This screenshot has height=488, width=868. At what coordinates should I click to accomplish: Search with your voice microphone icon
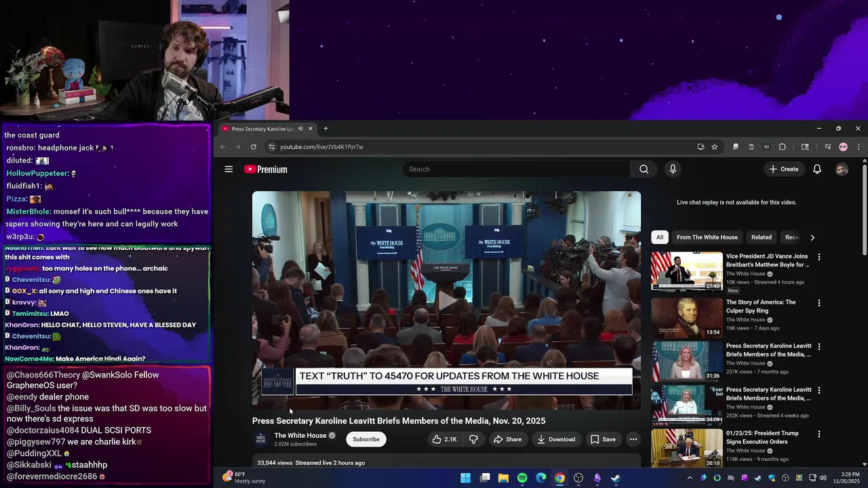(x=673, y=169)
